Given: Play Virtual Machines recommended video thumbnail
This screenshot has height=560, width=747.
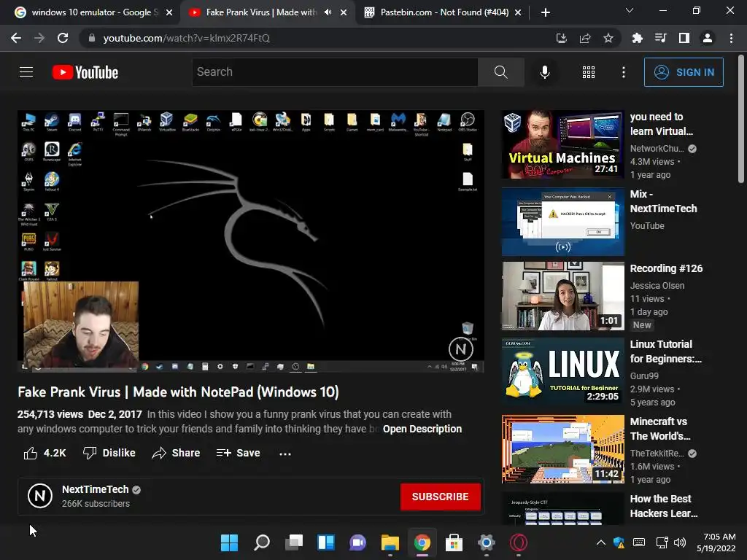Looking at the screenshot, I should pyautogui.click(x=562, y=145).
